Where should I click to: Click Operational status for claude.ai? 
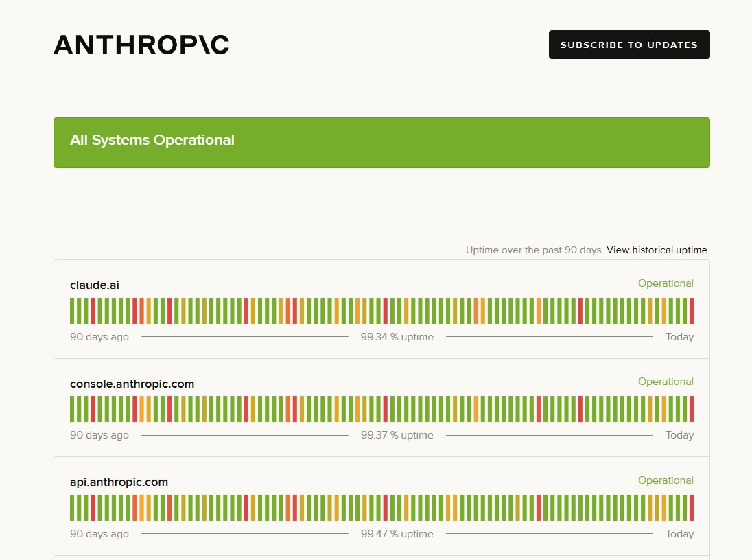click(x=665, y=283)
